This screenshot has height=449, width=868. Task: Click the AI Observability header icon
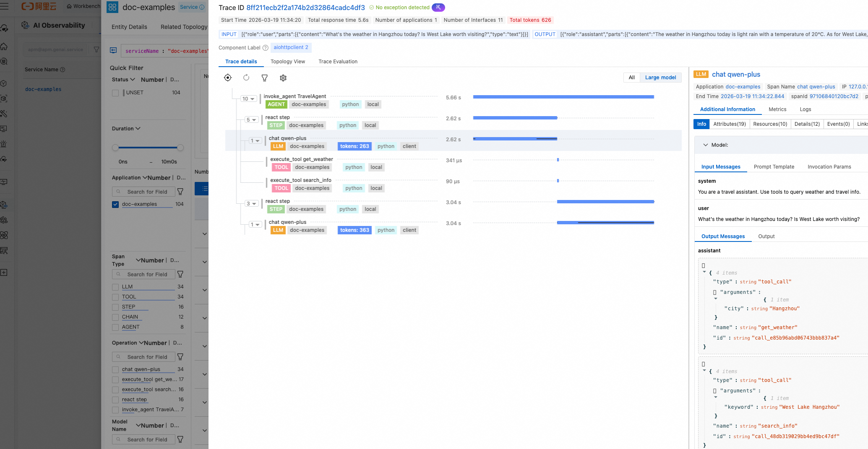coord(25,25)
